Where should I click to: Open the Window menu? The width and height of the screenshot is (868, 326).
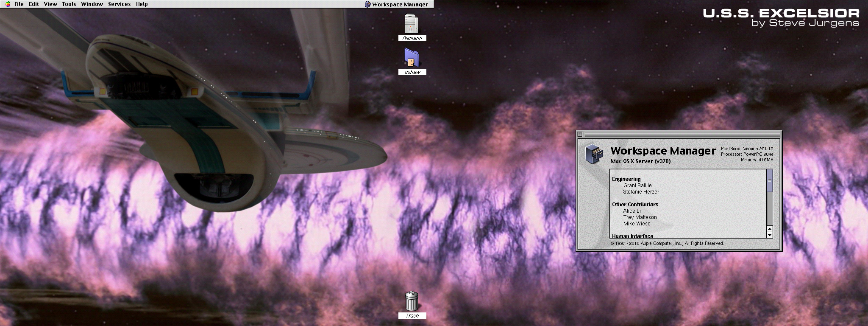point(92,4)
